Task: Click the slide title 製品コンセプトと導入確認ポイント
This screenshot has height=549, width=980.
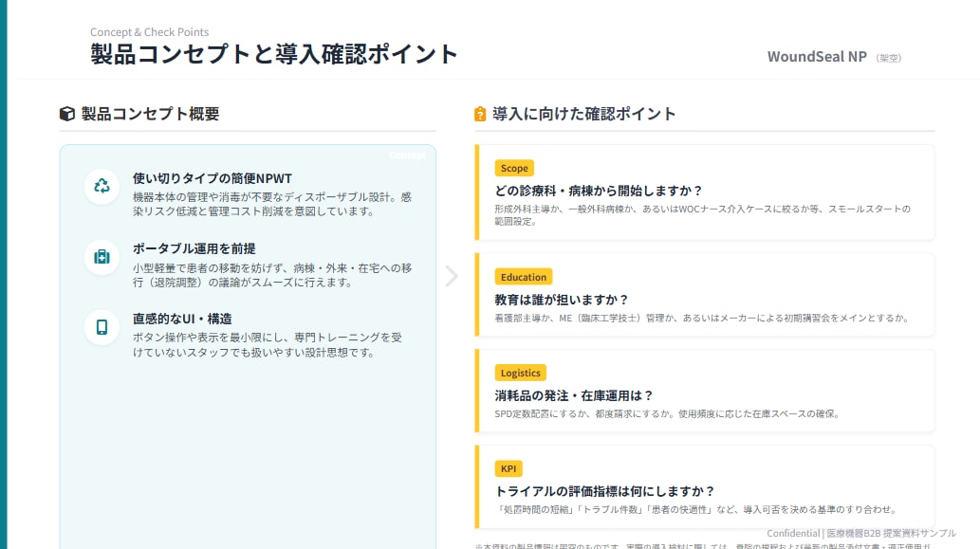Action: coord(274,54)
